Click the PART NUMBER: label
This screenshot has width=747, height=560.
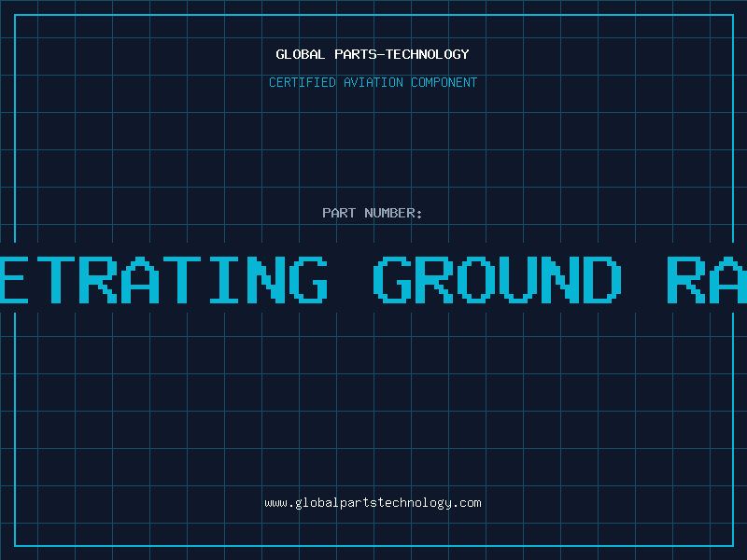[x=373, y=213]
